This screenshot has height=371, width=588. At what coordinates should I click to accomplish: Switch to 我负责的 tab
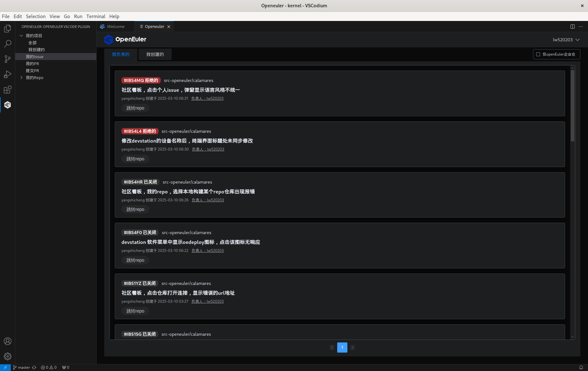[x=121, y=54]
